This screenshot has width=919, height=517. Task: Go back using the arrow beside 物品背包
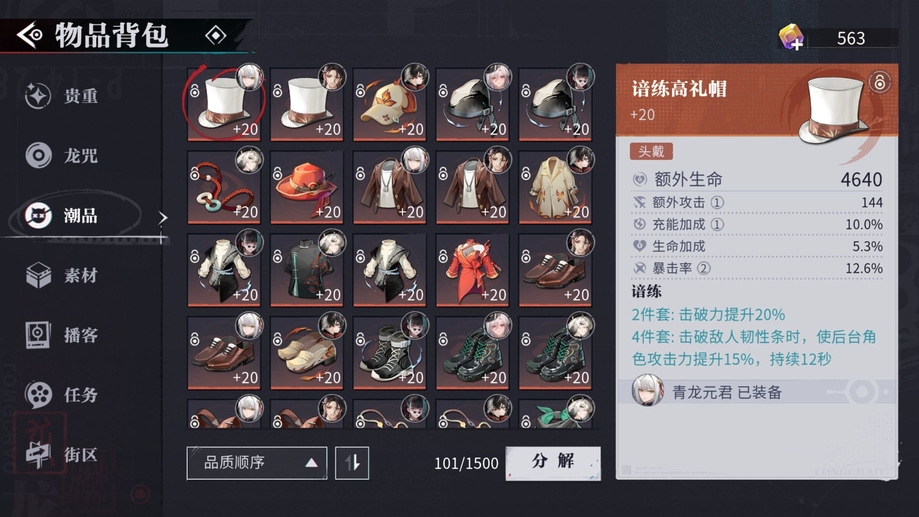[x=29, y=36]
